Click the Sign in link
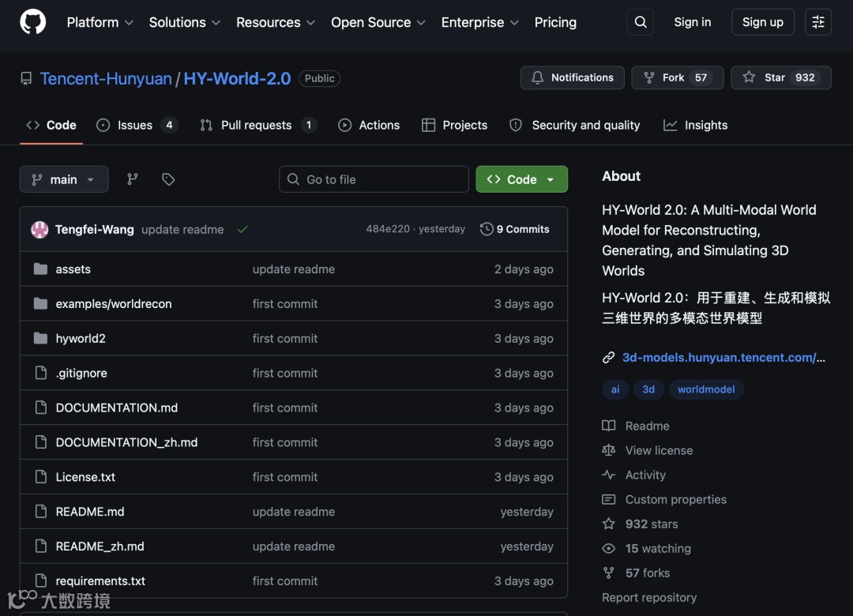Screen dimensions: 853x616 coord(692,22)
